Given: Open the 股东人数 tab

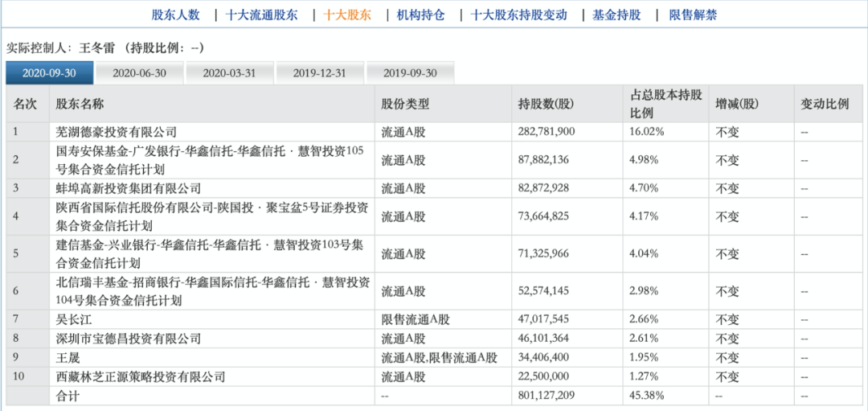Looking at the screenshot, I should (177, 14).
